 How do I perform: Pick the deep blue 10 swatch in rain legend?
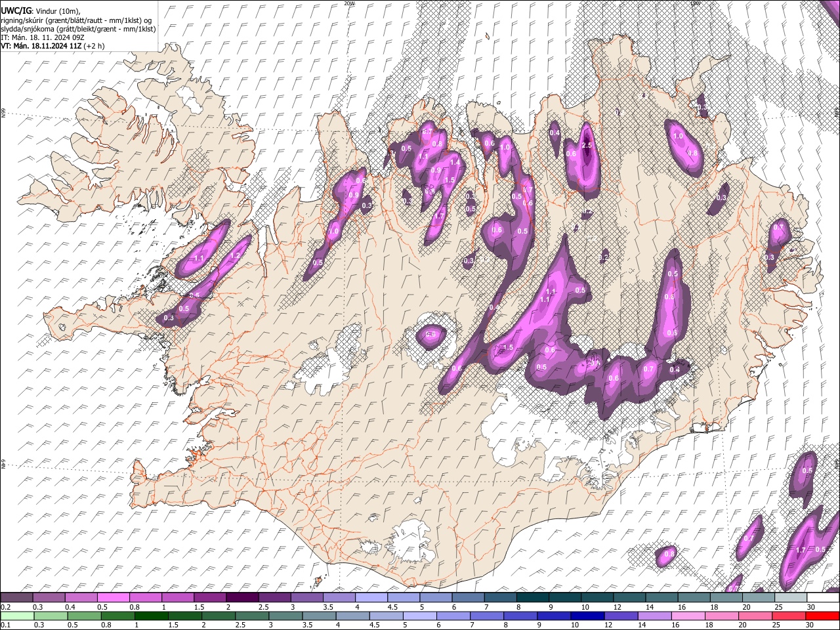pos(587,616)
